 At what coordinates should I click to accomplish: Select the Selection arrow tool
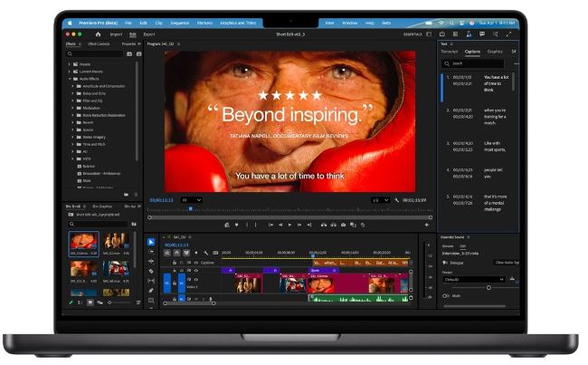tap(151, 242)
